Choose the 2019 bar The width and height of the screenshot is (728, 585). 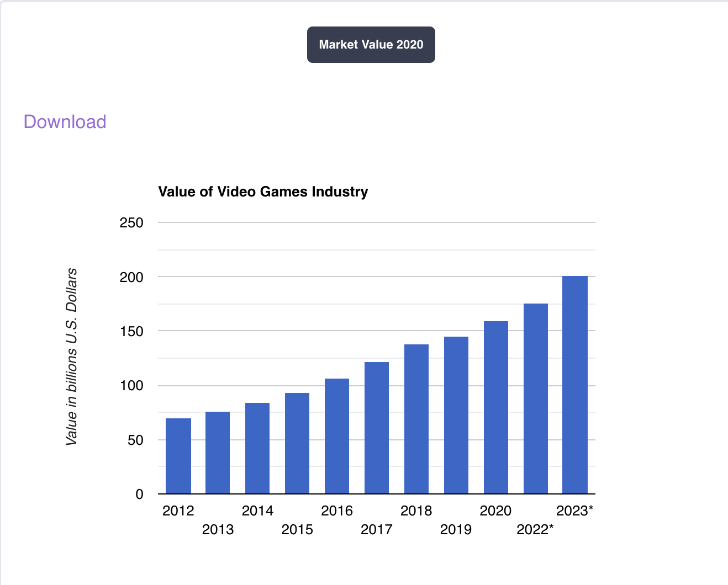456,415
